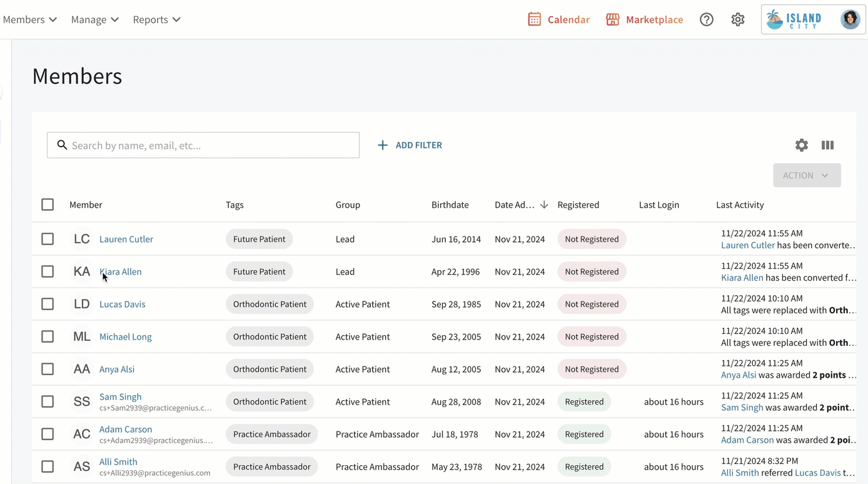Open the column chooser icon

pyautogui.click(x=827, y=145)
